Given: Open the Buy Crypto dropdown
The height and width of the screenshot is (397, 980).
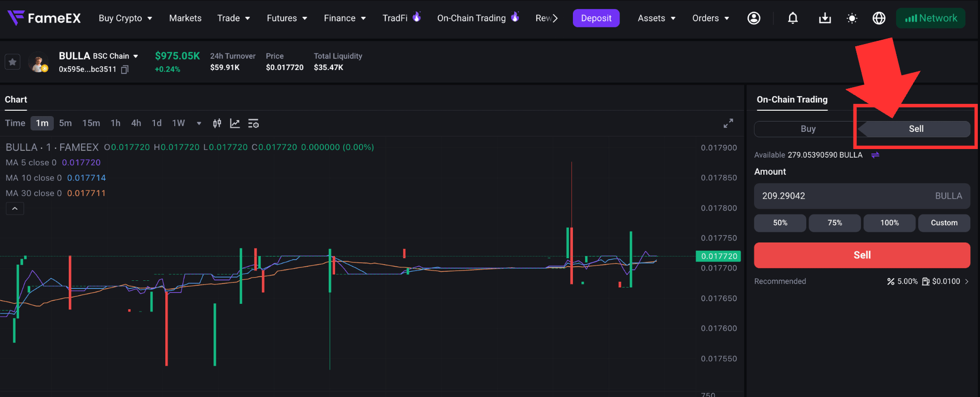Looking at the screenshot, I should [x=125, y=18].
